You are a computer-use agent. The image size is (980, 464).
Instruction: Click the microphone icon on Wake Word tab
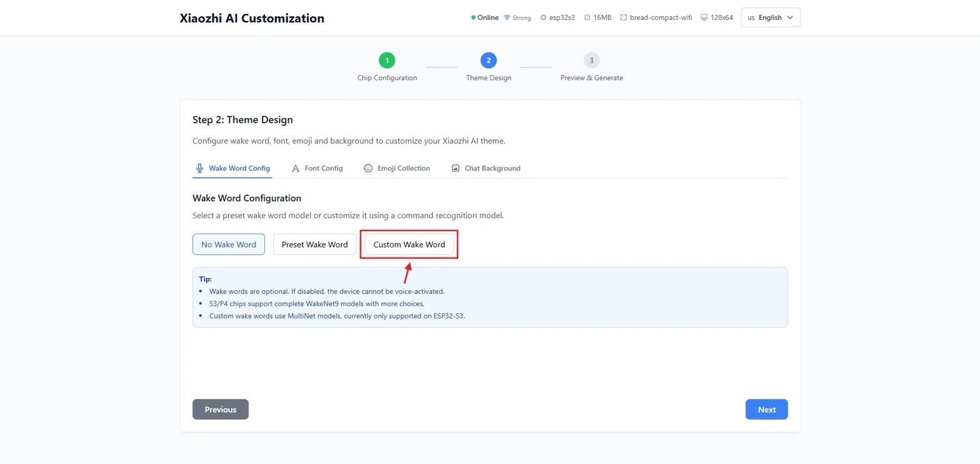coord(200,168)
